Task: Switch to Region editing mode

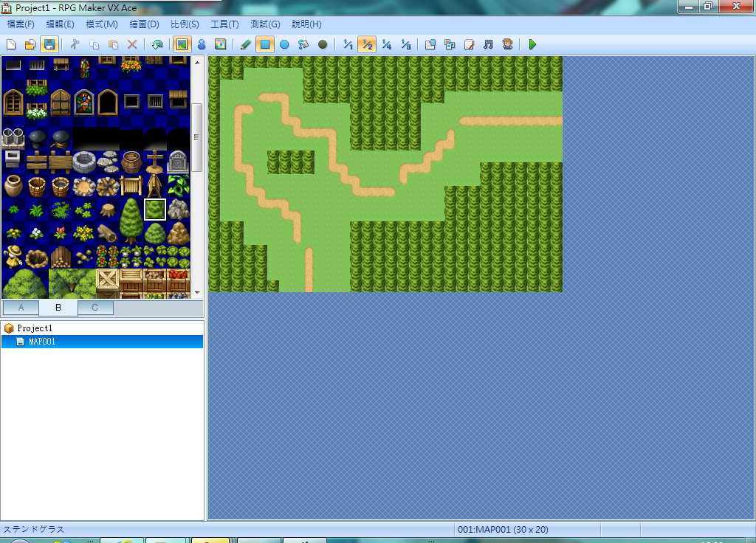Action: (x=220, y=45)
